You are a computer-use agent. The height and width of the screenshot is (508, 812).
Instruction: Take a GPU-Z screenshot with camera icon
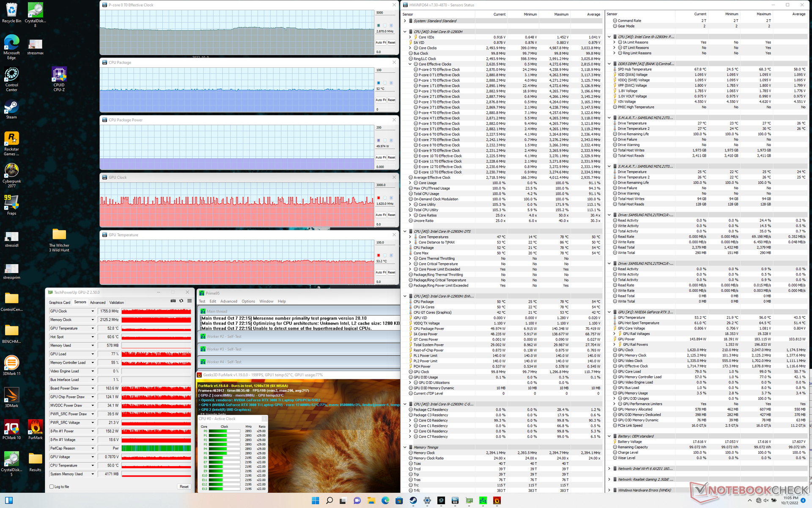173,301
